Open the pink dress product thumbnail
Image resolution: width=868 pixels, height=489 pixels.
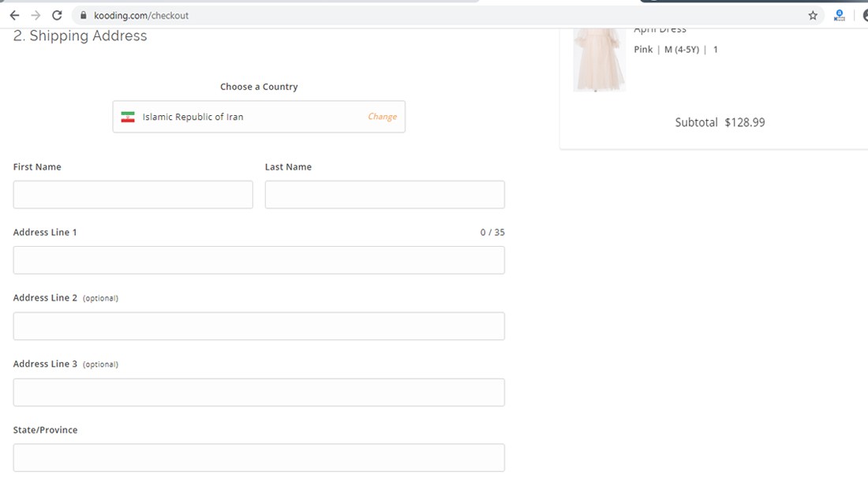599,60
